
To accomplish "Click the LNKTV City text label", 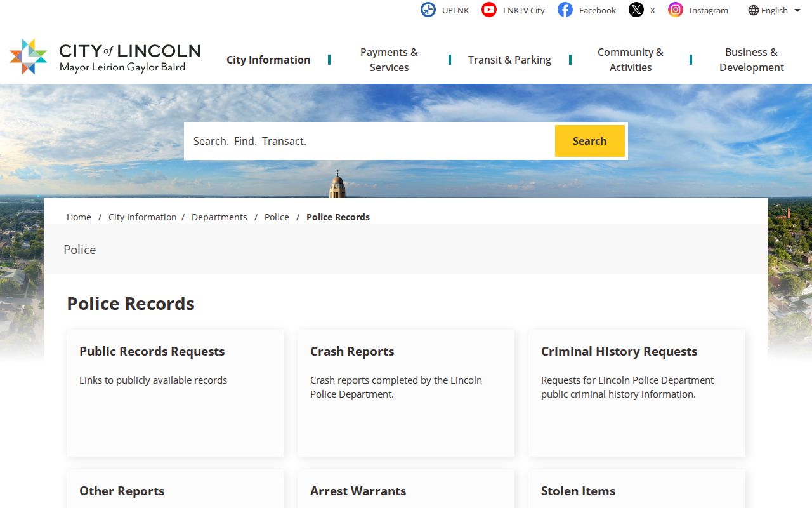I will coord(524,10).
